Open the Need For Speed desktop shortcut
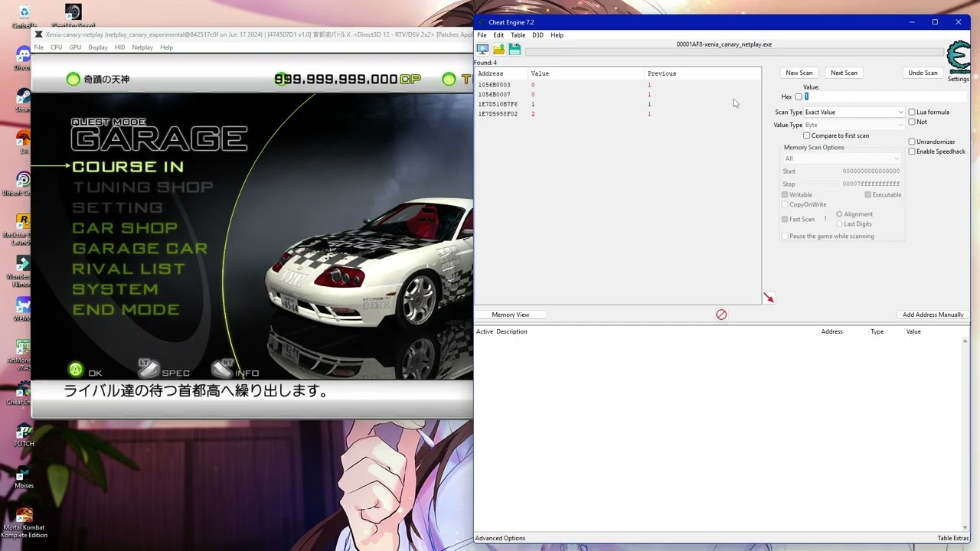 pos(73,15)
